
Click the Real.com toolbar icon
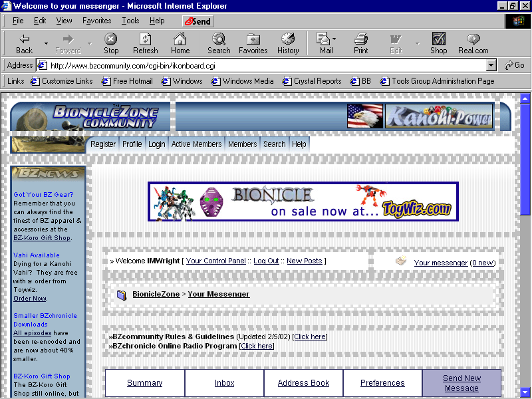pos(473,43)
